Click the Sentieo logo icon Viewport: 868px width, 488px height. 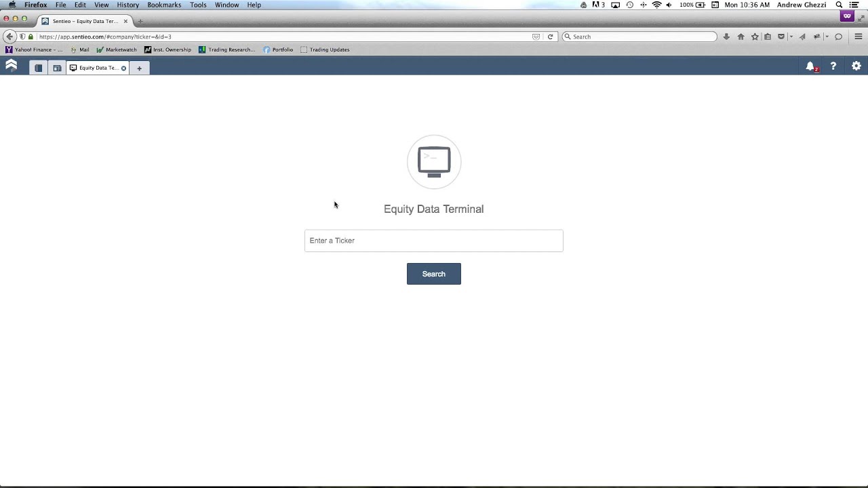pos(11,66)
